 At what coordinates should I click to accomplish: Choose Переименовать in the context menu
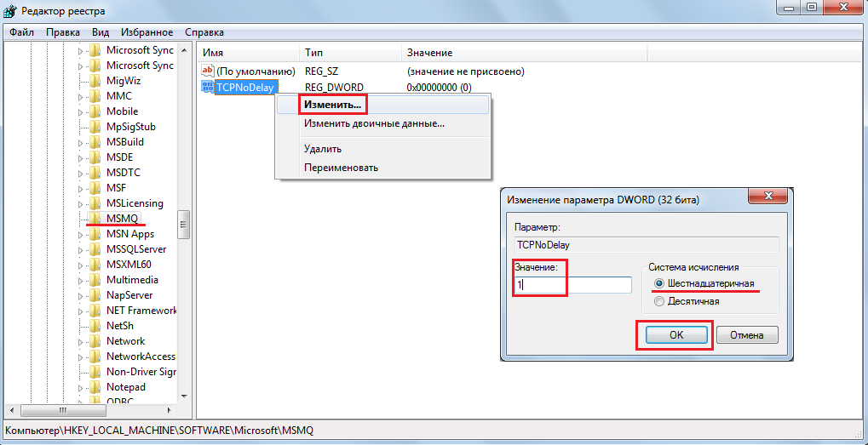tap(382, 168)
